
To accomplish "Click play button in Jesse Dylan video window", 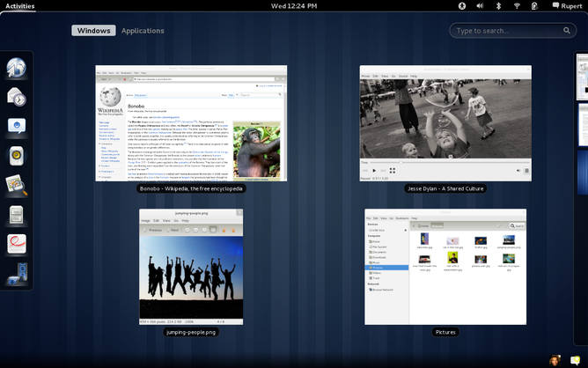I will tap(374, 171).
